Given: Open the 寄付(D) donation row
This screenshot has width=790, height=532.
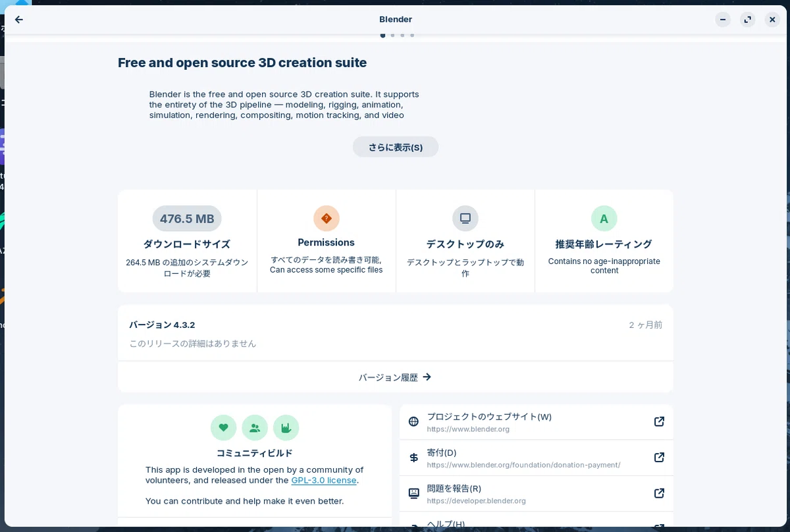Looking at the screenshot, I should [537, 458].
